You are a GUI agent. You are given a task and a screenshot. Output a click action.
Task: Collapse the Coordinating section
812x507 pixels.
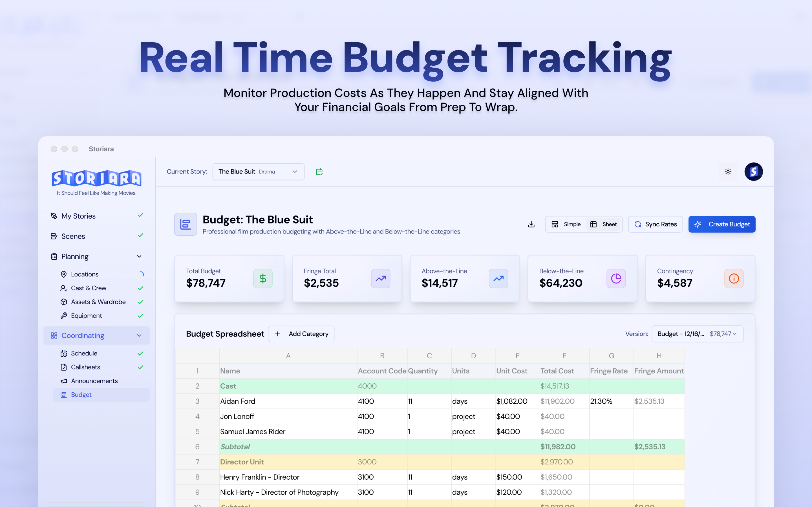click(x=139, y=336)
